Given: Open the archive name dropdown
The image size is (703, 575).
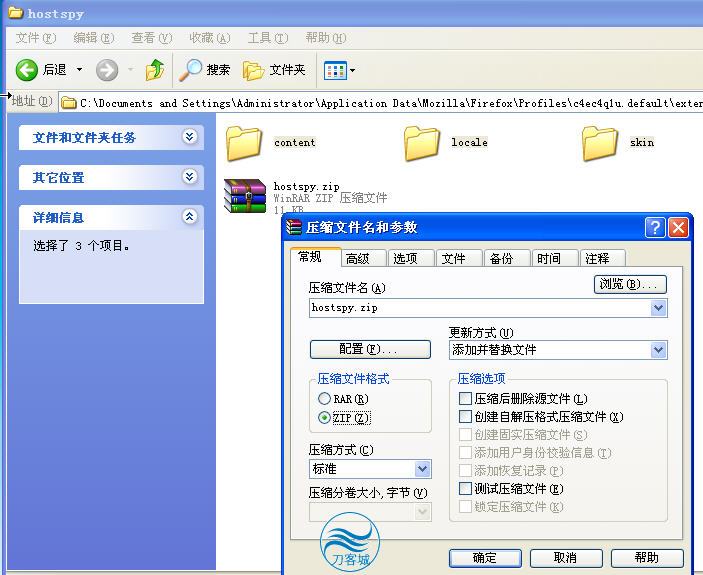Looking at the screenshot, I should pos(658,308).
